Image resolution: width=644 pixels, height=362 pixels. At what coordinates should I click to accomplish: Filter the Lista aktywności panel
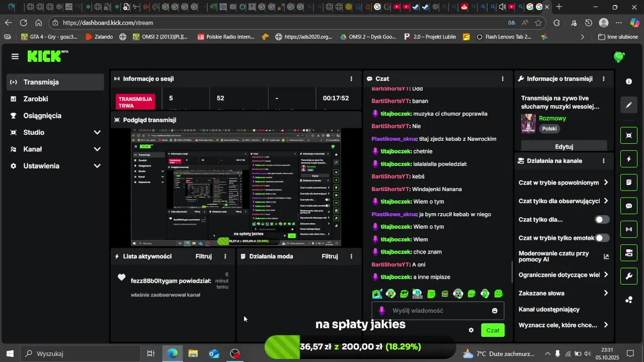pyautogui.click(x=204, y=256)
